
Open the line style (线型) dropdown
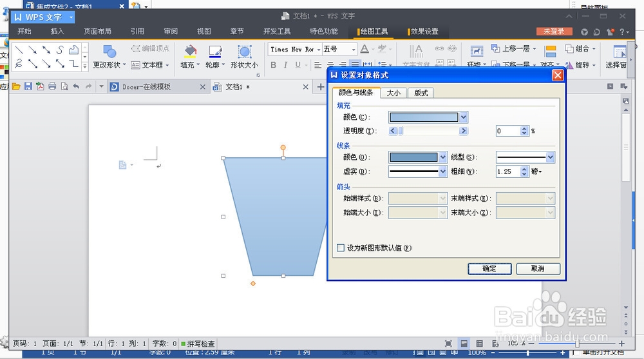click(550, 157)
